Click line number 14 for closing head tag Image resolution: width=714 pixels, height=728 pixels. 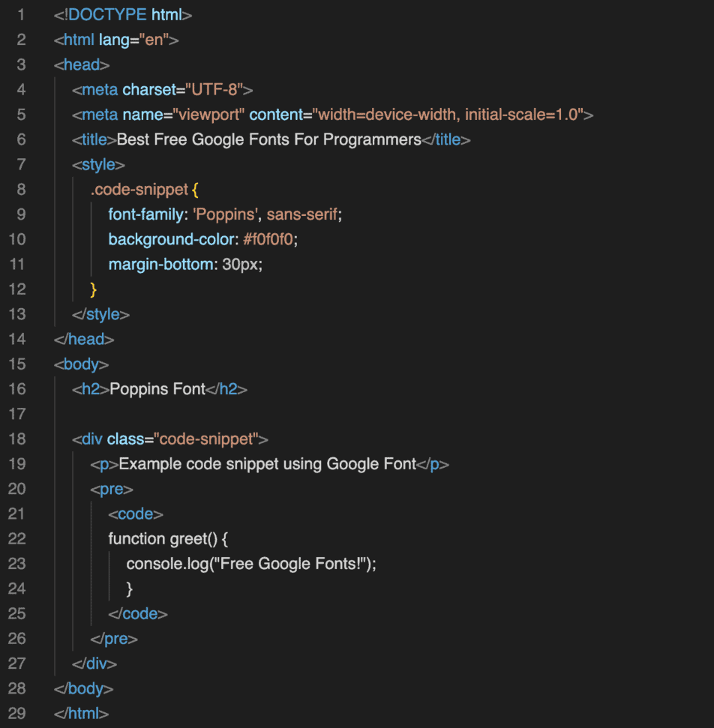tap(17, 339)
